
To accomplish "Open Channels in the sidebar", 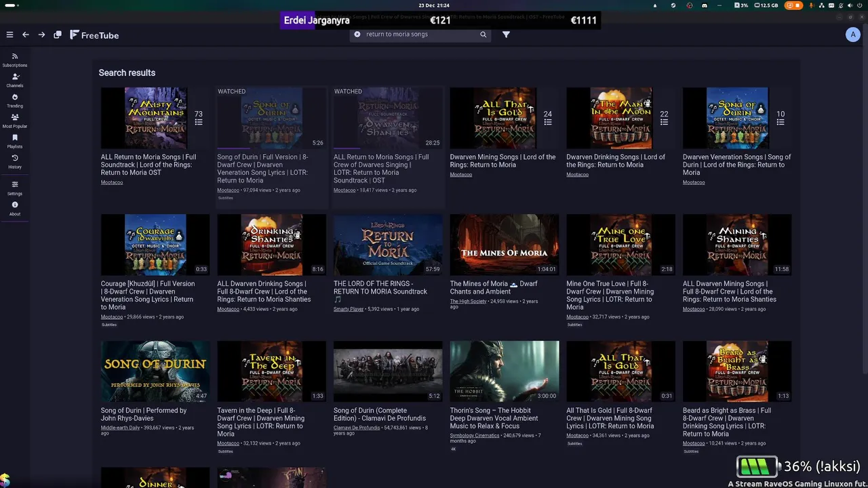I will click(15, 80).
